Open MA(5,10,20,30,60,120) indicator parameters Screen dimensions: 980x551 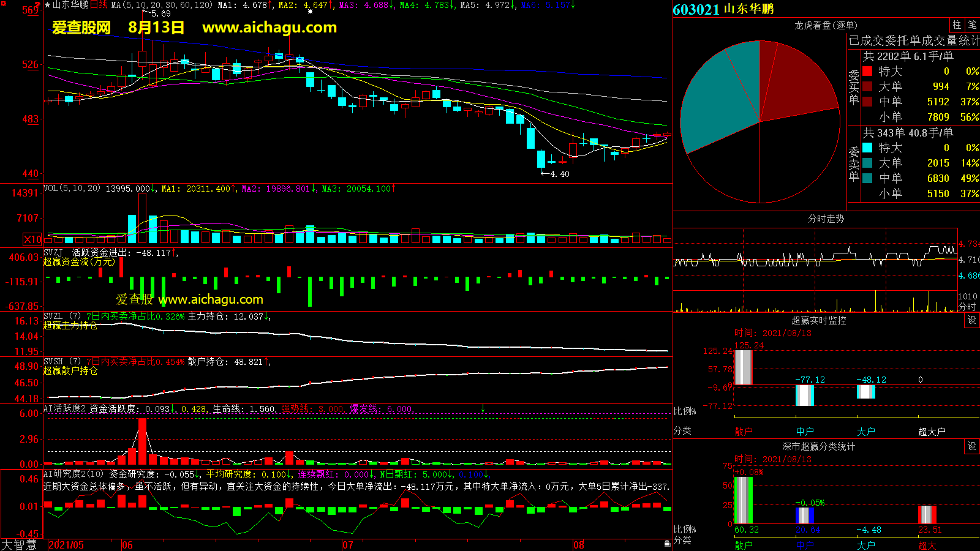(162, 5)
